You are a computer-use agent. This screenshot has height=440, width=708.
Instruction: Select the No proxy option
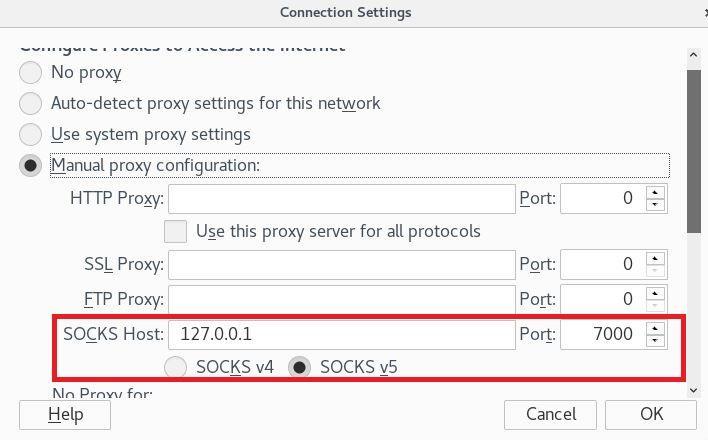coord(31,73)
